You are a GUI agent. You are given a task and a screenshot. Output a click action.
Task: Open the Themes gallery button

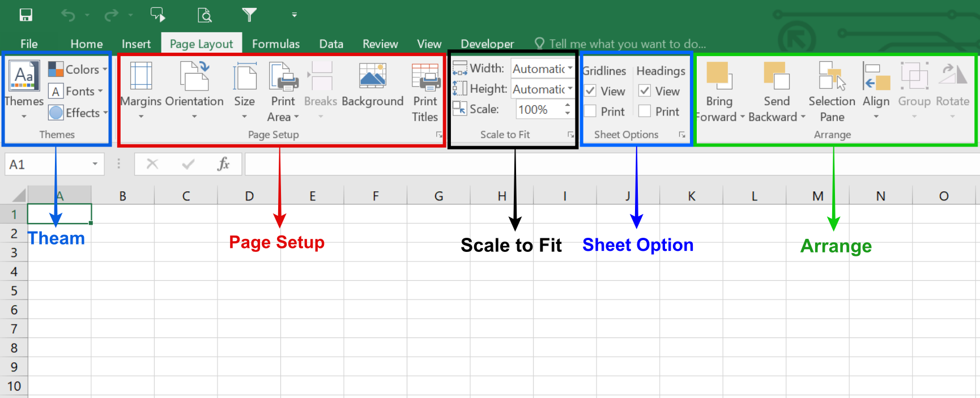(x=24, y=89)
